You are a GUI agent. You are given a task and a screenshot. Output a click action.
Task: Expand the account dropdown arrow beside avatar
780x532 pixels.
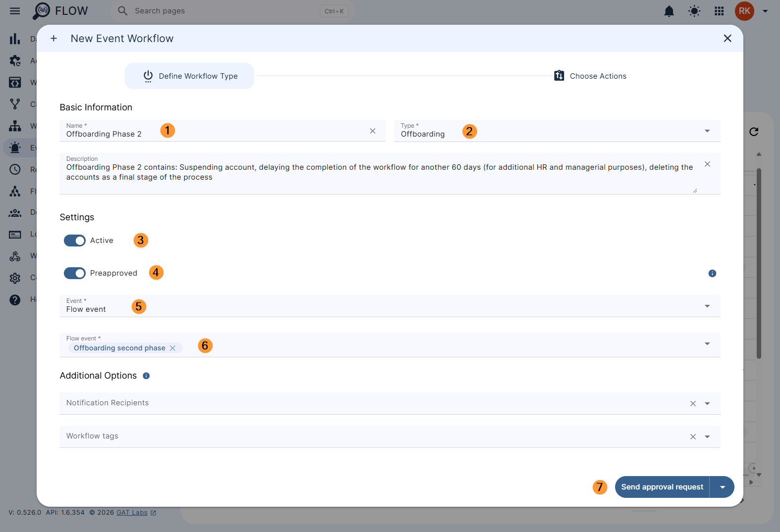(x=765, y=11)
